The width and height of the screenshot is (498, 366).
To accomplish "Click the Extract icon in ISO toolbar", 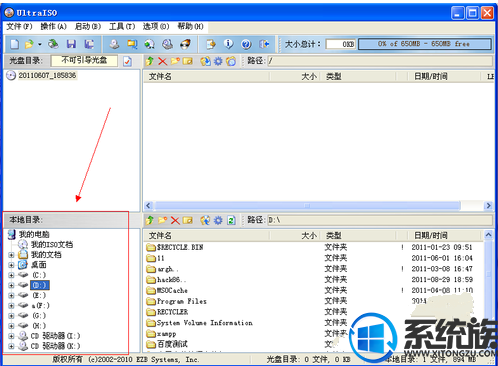I will [x=205, y=61].
